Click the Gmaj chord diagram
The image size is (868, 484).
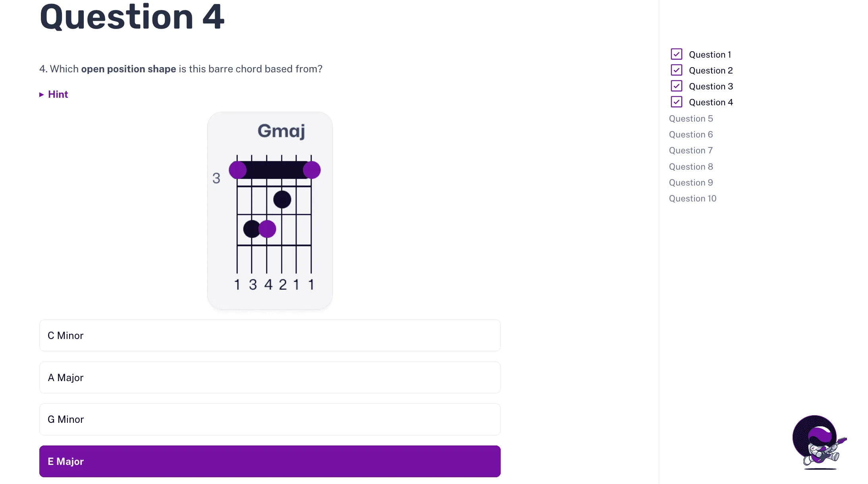(x=270, y=211)
